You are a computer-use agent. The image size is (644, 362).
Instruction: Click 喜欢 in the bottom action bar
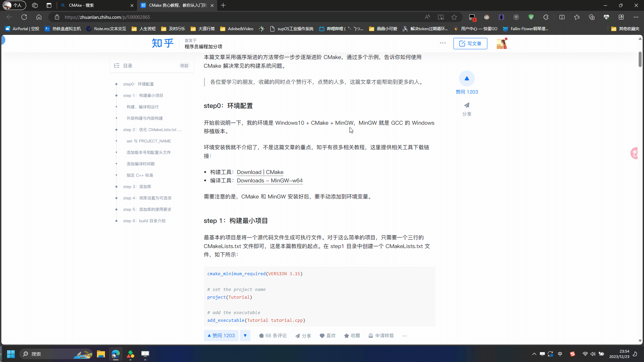[327, 336]
